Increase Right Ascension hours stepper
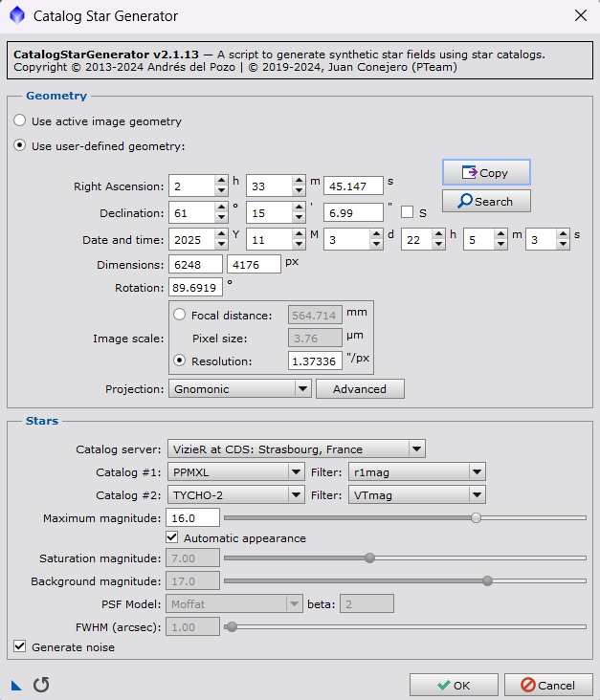This screenshot has width=600, height=700. pyautogui.click(x=221, y=181)
